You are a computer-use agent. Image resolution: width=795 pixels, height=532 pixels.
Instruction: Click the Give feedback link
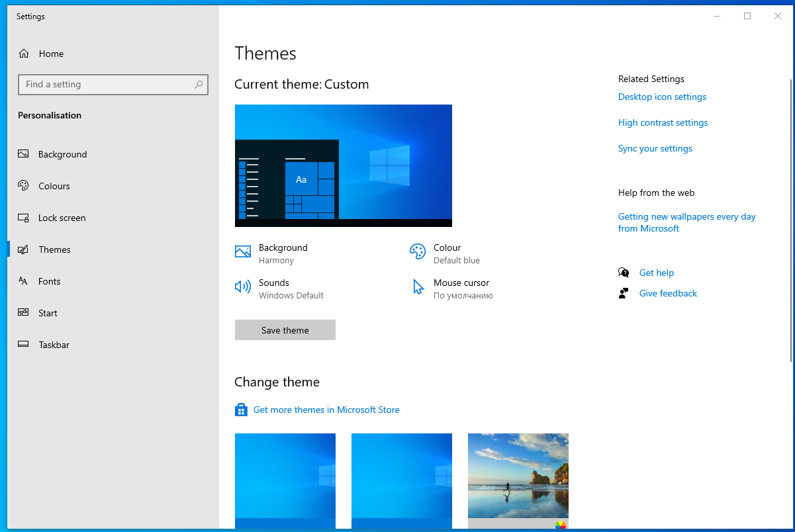[x=668, y=293]
